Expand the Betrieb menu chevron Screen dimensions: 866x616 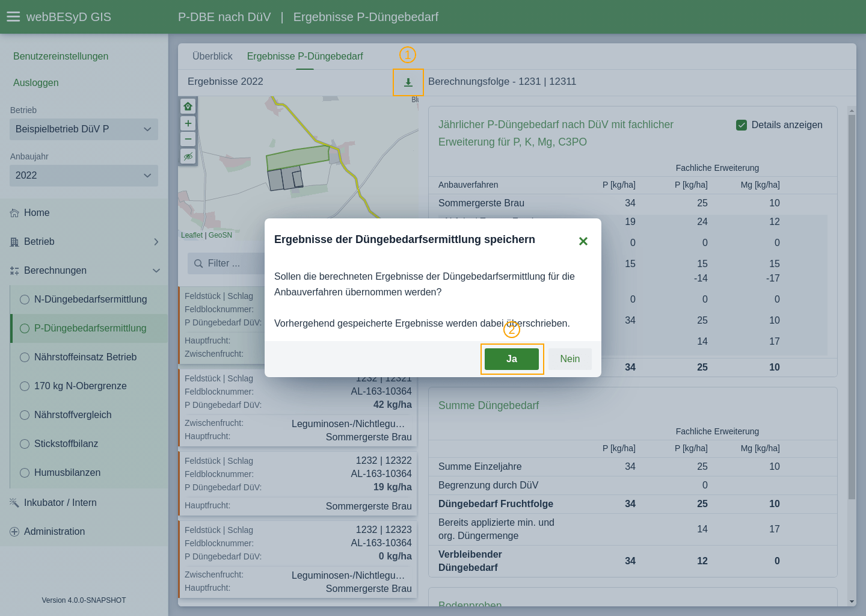point(156,242)
